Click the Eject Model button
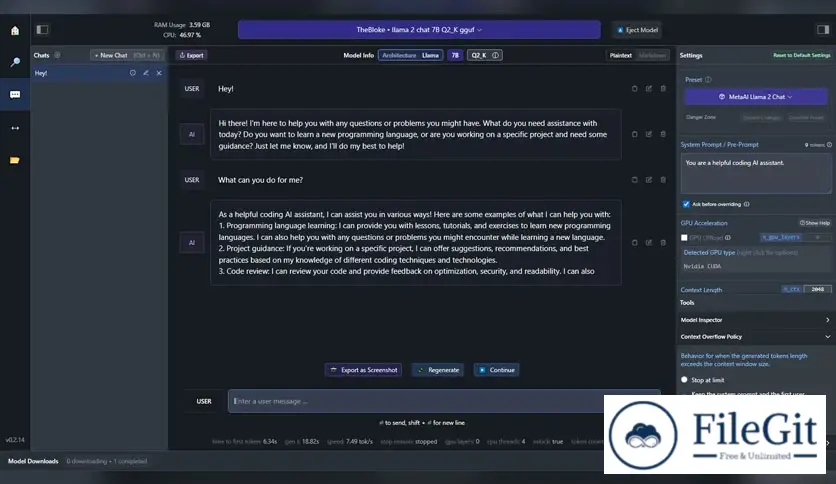 click(638, 30)
